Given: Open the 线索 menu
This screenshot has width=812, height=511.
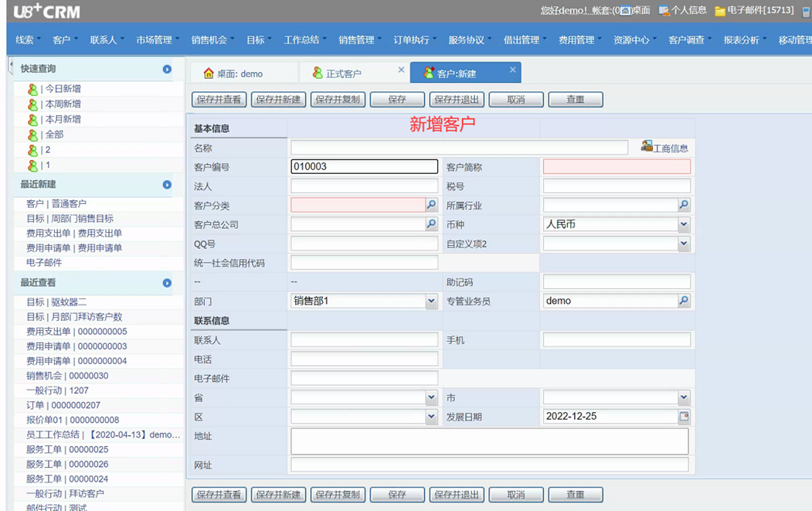Looking at the screenshot, I should [27, 40].
